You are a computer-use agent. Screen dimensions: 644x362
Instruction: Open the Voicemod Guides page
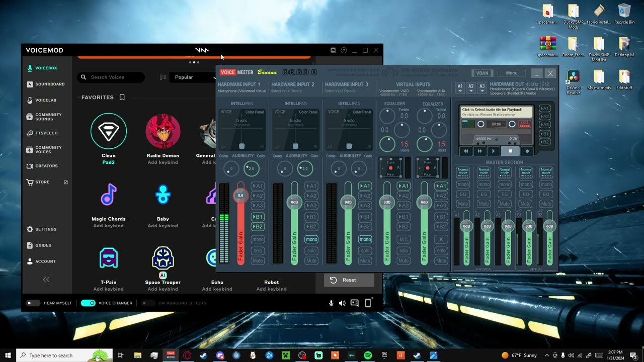click(x=39, y=245)
